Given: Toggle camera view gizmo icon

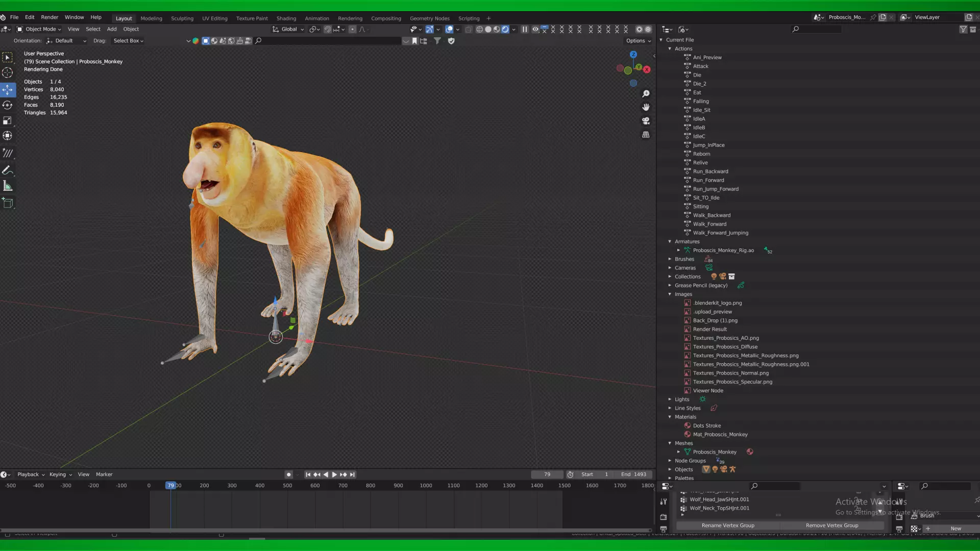Looking at the screenshot, I should click(646, 121).
